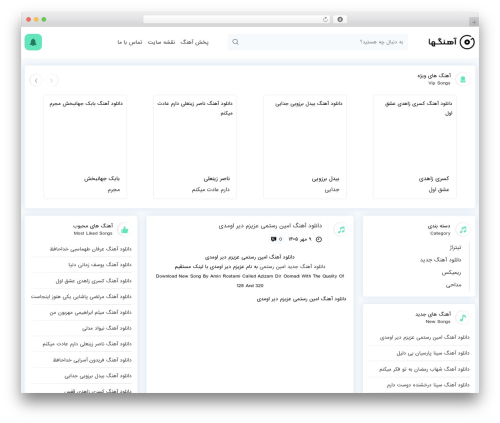The width and height of the screenshot is (500, 423).
Task: Open the تماس با ما menu item
Action: coord(130,42)
